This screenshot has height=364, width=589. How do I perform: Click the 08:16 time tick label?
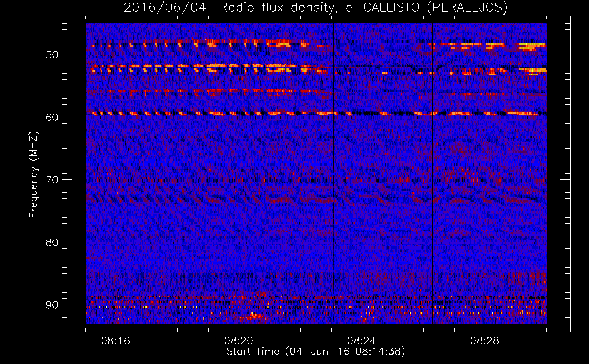click(x=116, y=341)
